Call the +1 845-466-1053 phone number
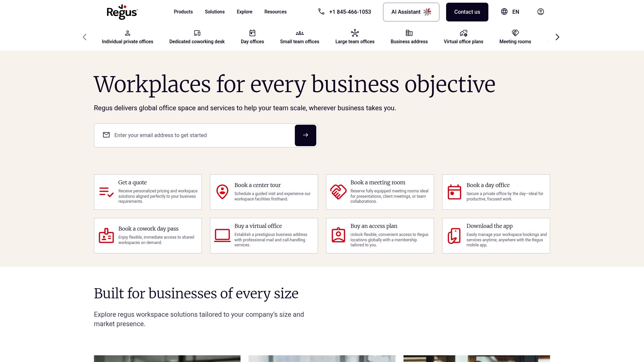Viewport: 644px width, 362px height. (x=350, y=12)
